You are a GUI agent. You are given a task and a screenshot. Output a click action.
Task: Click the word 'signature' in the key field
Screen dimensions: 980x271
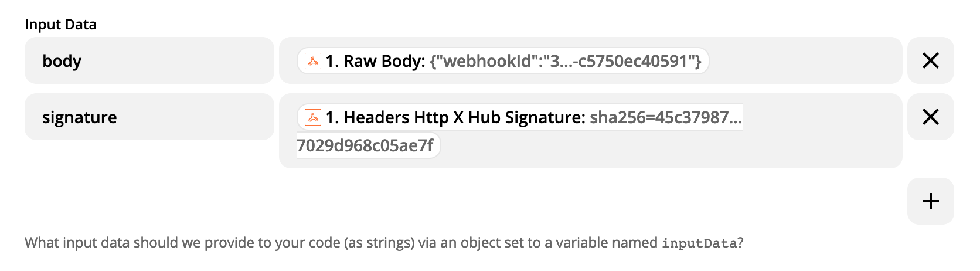(79, 117)
